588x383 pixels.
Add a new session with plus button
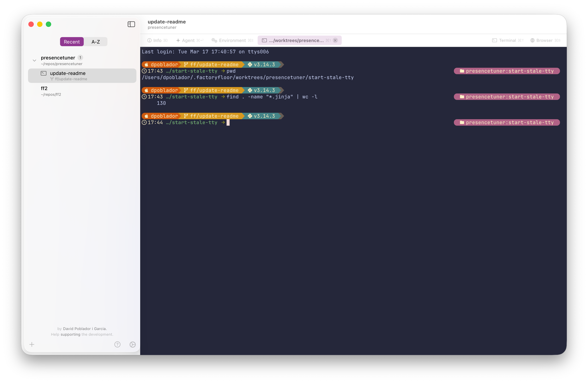coord(32,345)
